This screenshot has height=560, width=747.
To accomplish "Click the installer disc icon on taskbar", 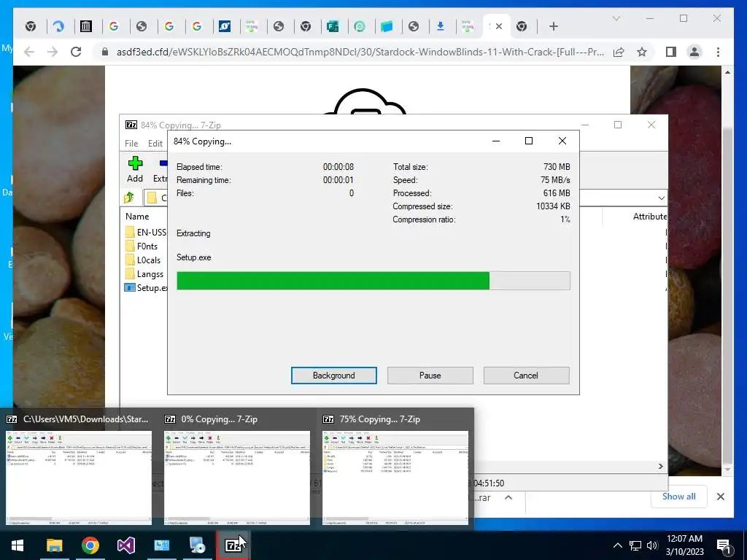I will (197, 545).
